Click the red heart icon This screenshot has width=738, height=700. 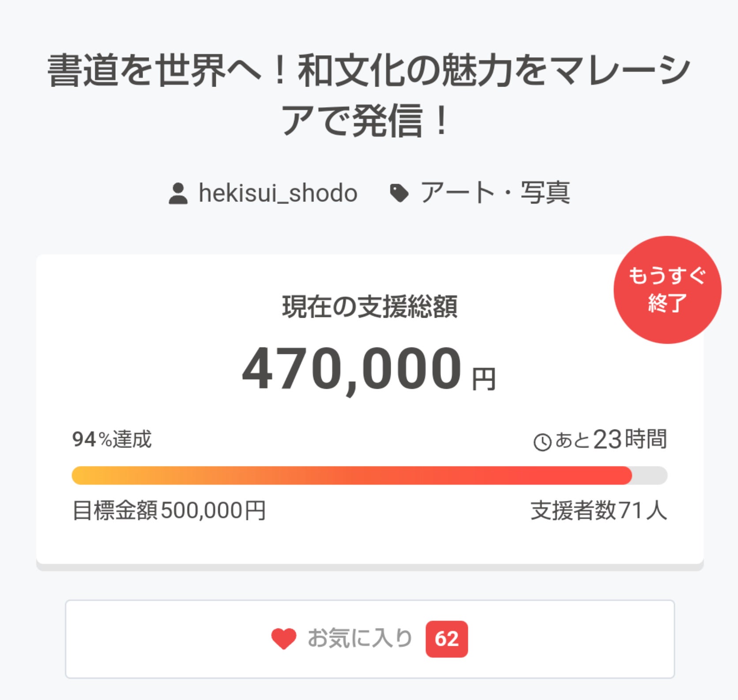pos(283,639)
